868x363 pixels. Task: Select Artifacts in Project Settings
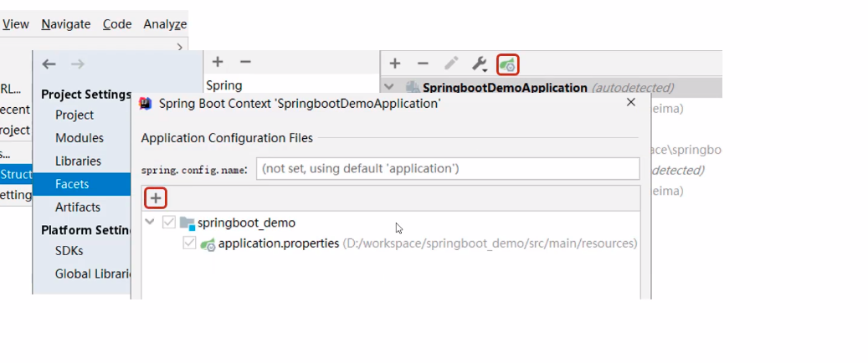point(78,207)
